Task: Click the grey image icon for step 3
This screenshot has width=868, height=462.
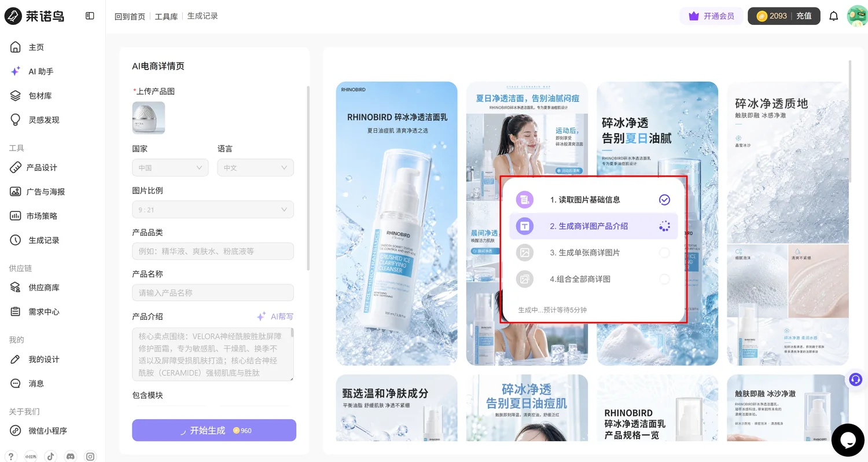Action: coord(524,252)
